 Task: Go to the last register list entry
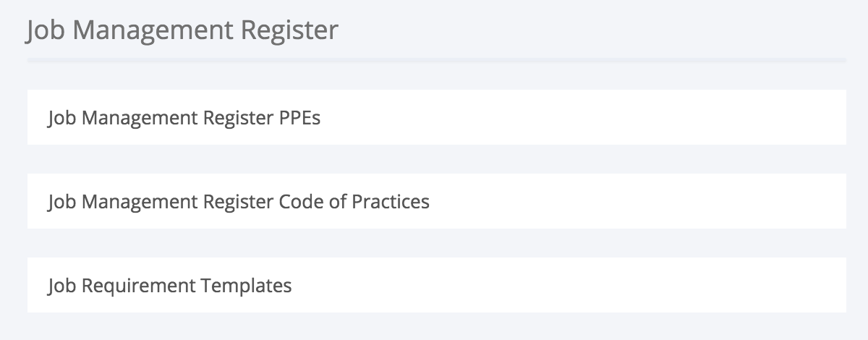point(170,286)
